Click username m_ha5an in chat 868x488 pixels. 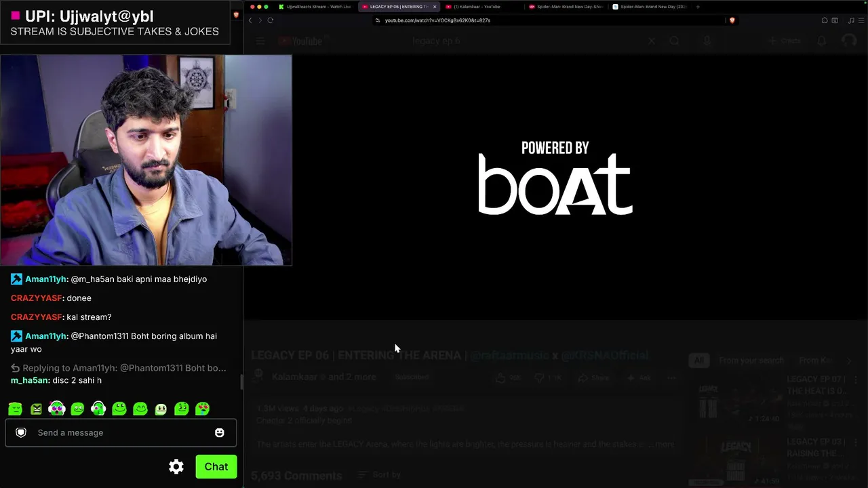coord(30,380)
